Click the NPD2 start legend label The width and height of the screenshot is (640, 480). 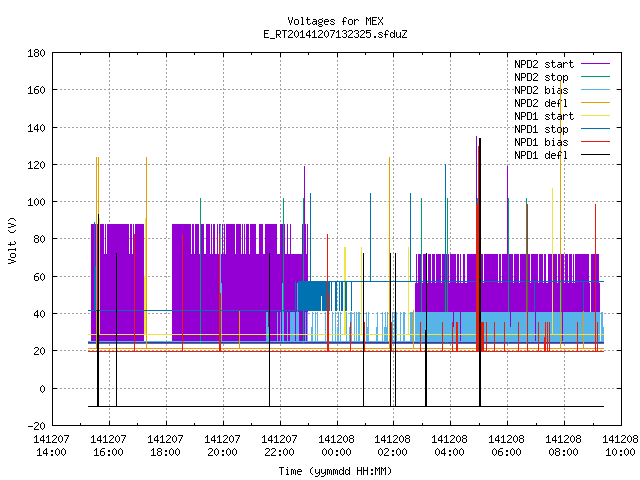click(544, 64)
